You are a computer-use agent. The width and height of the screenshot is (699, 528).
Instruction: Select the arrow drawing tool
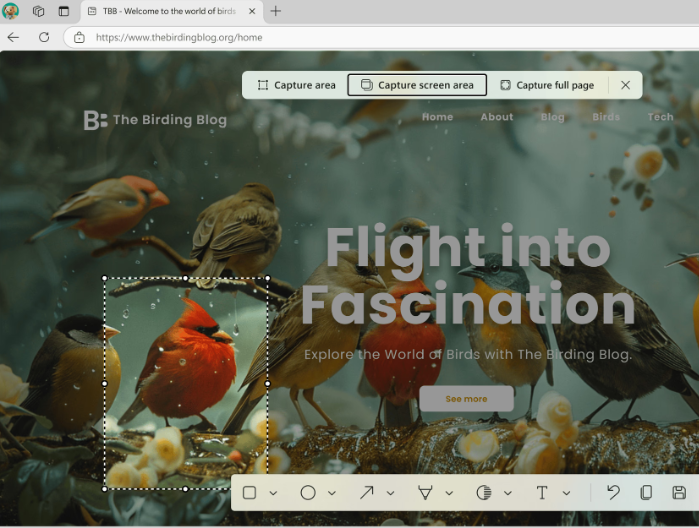(367, 493)
